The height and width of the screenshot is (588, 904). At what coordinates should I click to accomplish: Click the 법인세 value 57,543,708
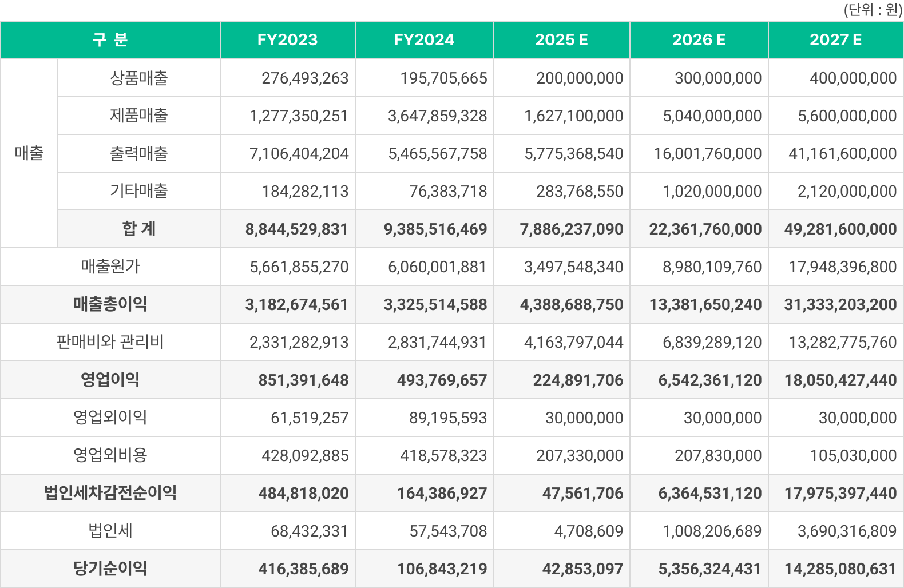448,531
